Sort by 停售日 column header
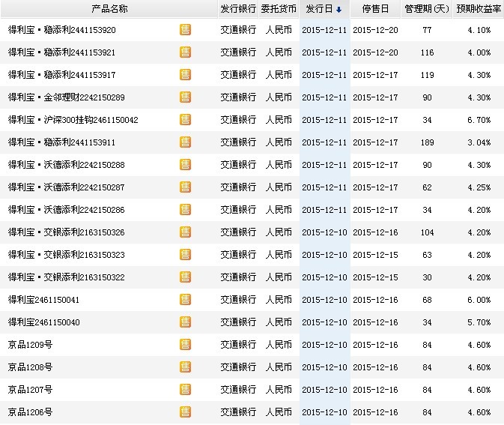The image size is (504, 425). click(x=375, y=9)
